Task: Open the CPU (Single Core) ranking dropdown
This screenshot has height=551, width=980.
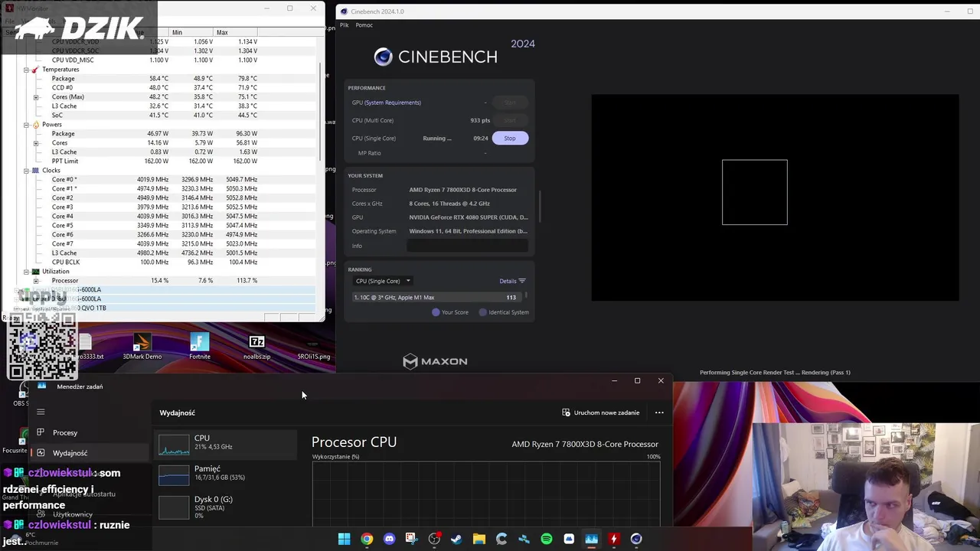Action: [382, 281]
